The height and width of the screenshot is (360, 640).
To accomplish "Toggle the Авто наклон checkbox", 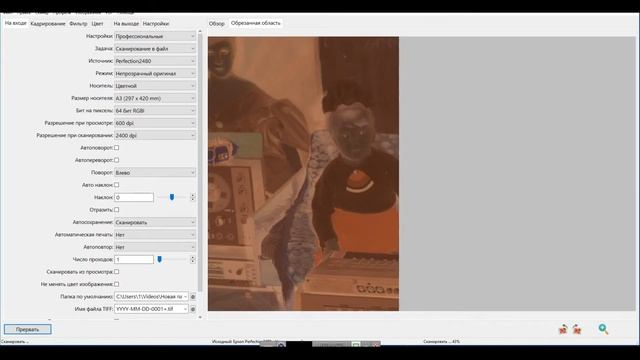I will click(x=116, y=185).
